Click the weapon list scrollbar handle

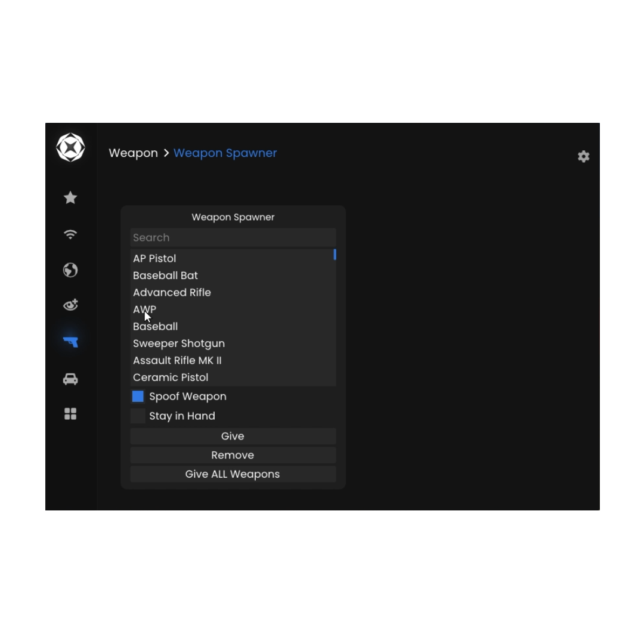coord(335,255)
